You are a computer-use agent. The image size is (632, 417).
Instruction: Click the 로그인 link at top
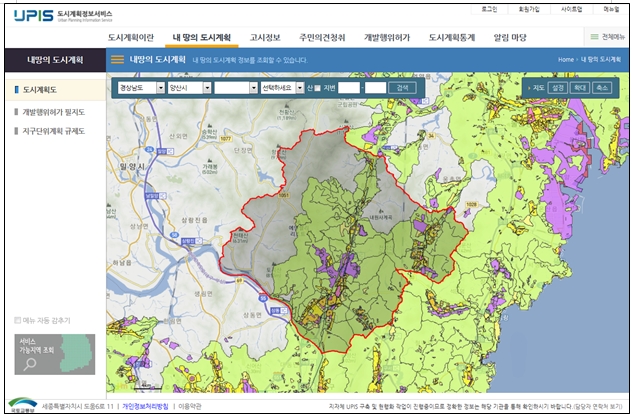[489, 8]
